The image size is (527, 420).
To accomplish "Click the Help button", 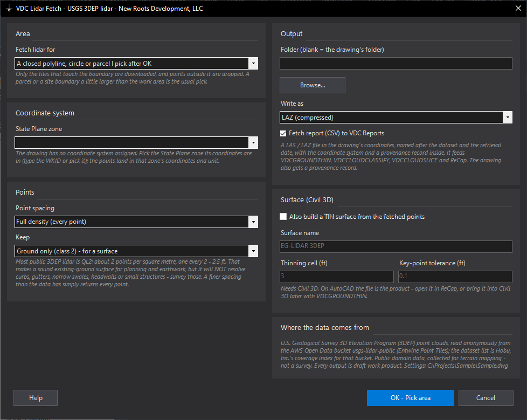I will click(x=36, y=398).
